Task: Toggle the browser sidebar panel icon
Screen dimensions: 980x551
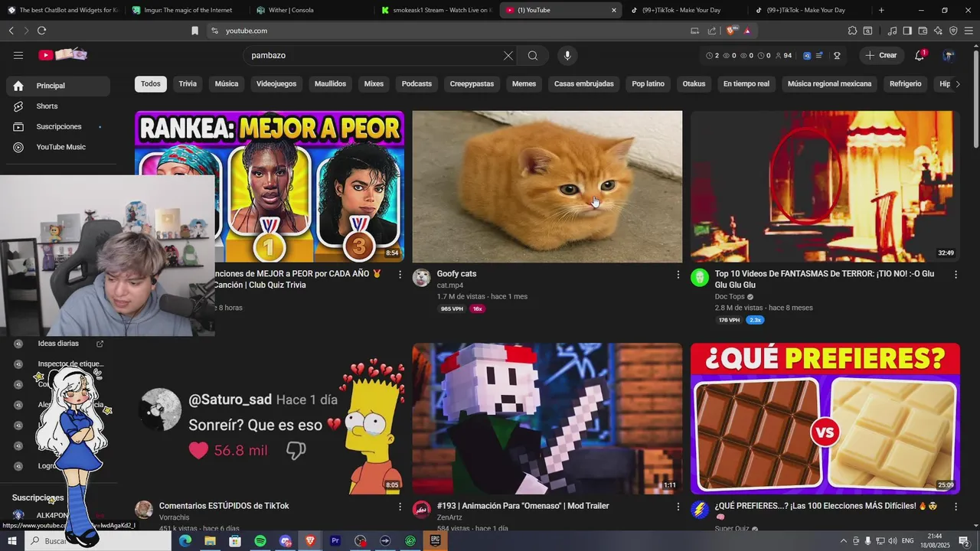Action: pos(907,31)
